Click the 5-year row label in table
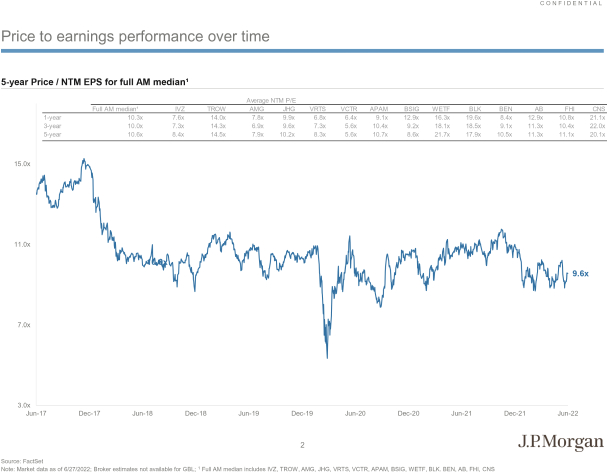This screenshot has width=608, height=473. 52,135
